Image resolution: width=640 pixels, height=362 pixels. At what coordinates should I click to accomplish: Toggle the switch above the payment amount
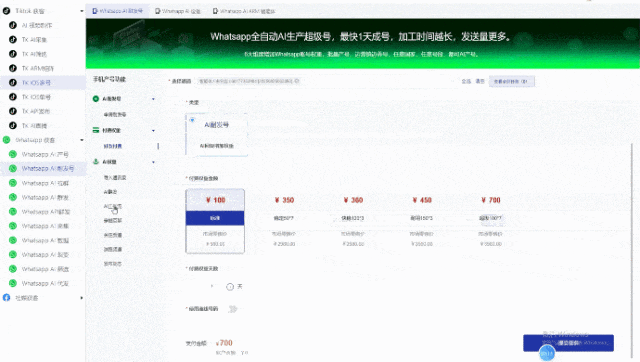(x=233, y=309)
